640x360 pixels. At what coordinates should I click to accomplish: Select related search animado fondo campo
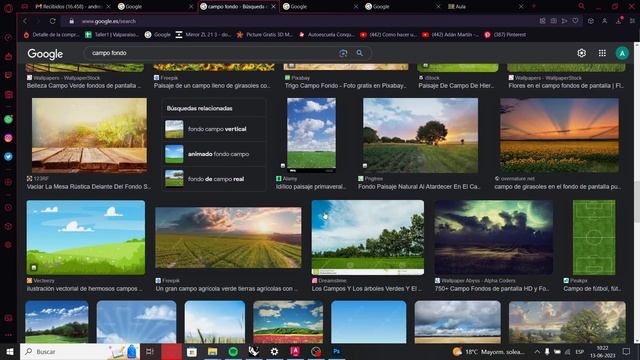[x=214, y=154]
